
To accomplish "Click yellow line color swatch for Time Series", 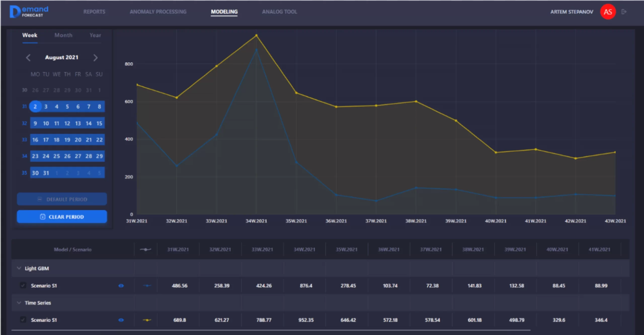I will (x=147, y=320).
